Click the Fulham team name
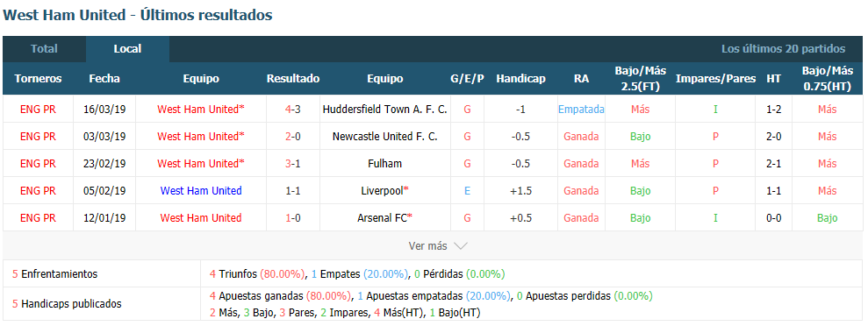Image resolution: width=868 pixels, height=326 pixels. click(x=384, y=164)
